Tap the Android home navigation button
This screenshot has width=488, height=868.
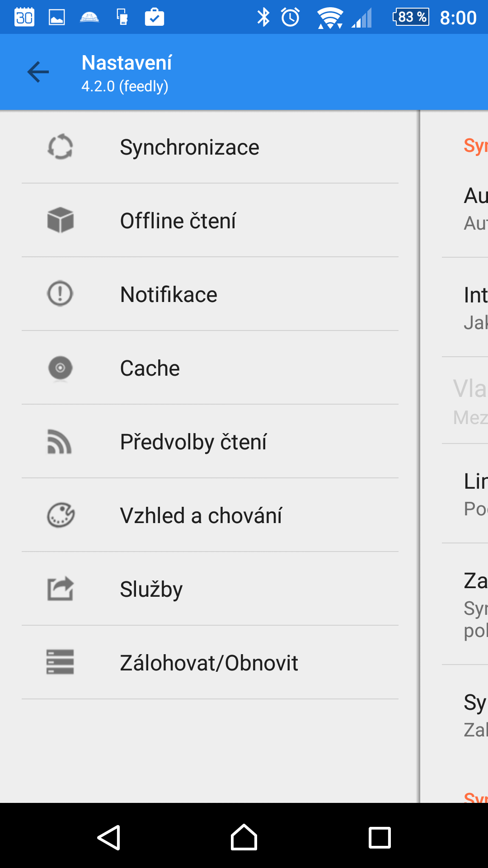244,837
